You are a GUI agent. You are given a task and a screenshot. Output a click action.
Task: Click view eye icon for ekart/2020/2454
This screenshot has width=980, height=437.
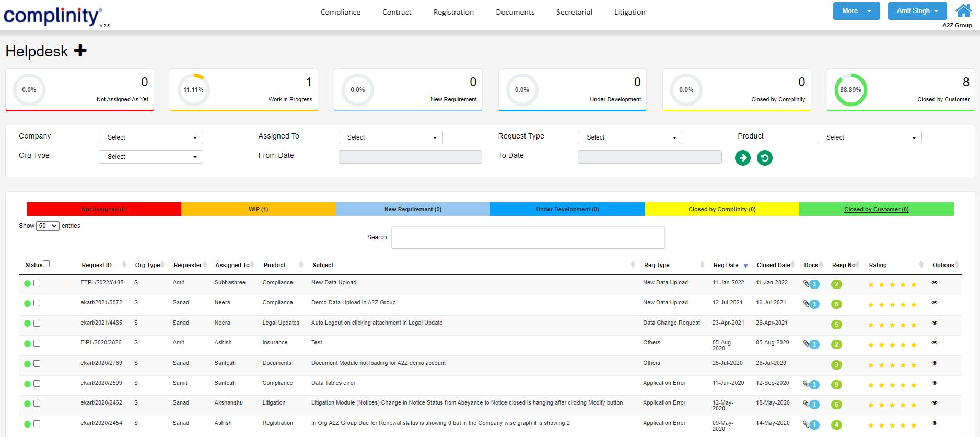[x=935, y=423]
